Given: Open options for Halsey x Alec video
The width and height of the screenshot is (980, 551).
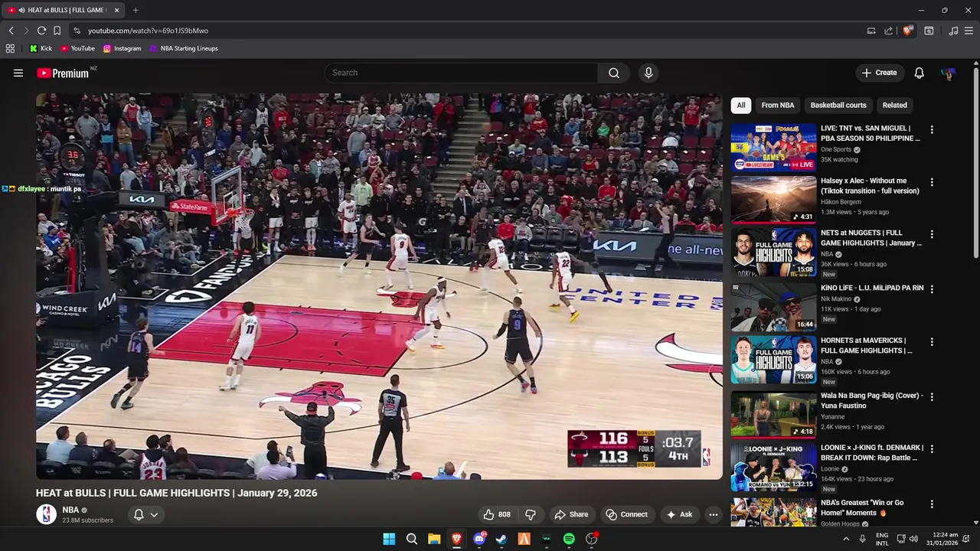Looking at the screenshot, I should [x=932, y=182].
